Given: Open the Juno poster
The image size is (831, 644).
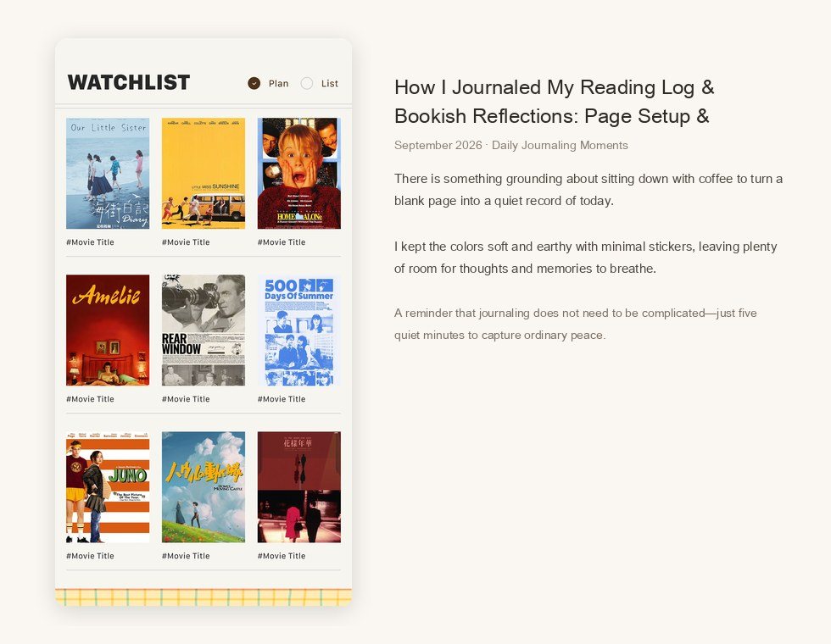Looking at the screenshot, I should click(x=108, y=486).
